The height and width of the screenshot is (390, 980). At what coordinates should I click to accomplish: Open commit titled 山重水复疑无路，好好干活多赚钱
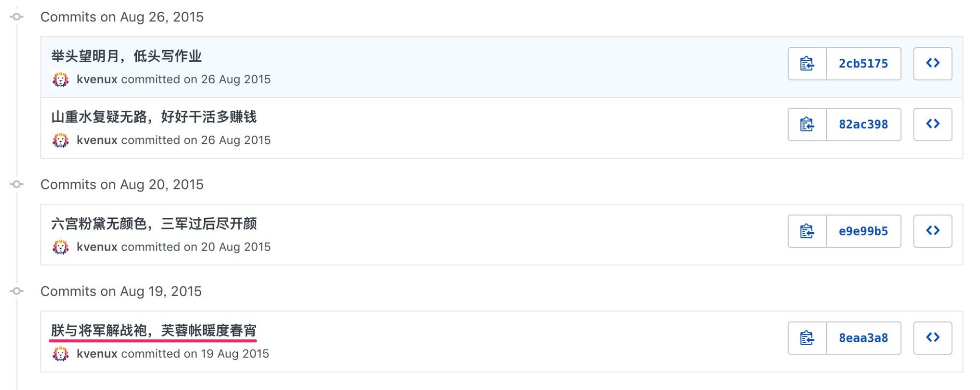pos(154,117)
